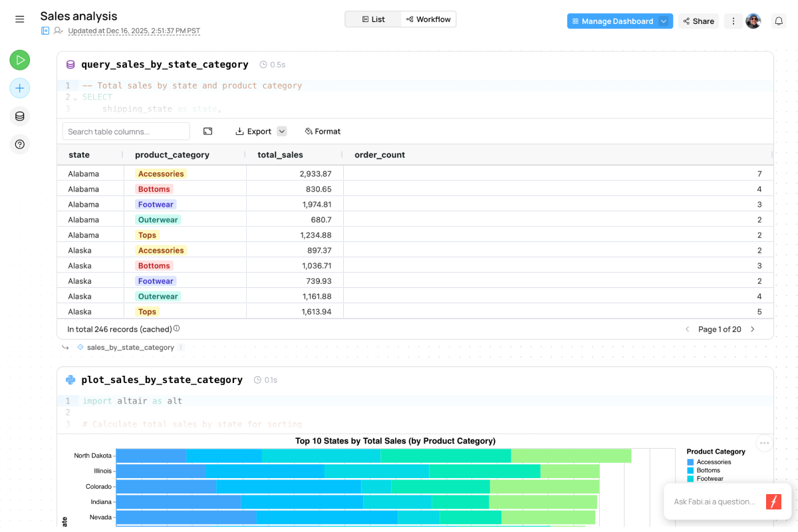Collapse the SELECT code fold chevron
Viewport: 798px width, 532px height.
pyautogui.click(x=75, y=98)
